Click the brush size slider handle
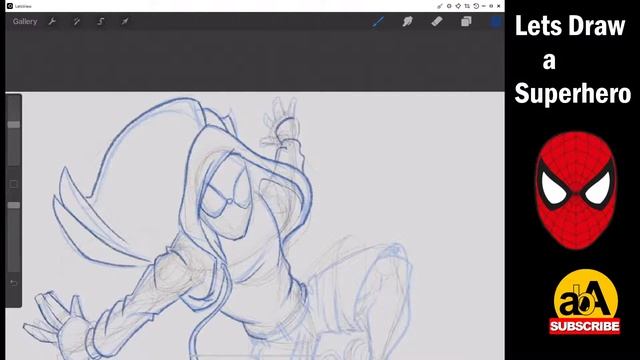The width and height of the screenshot is (640, 360). (13, 124)
